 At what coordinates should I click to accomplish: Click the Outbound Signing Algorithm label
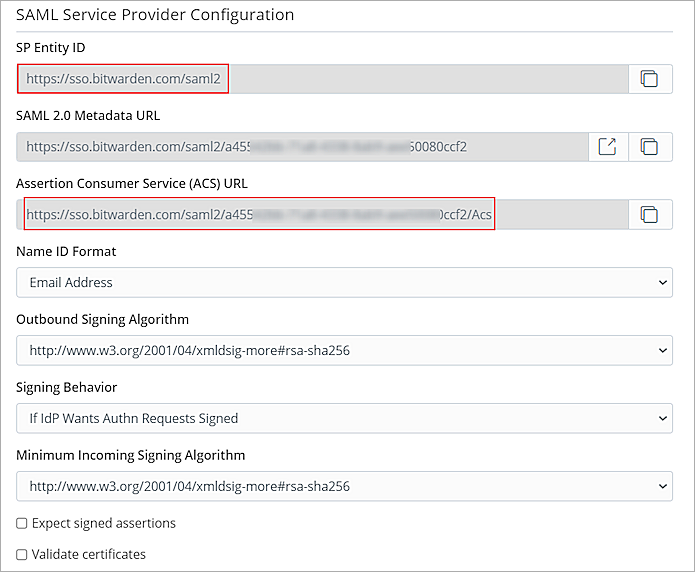click(x=102, y=319)
